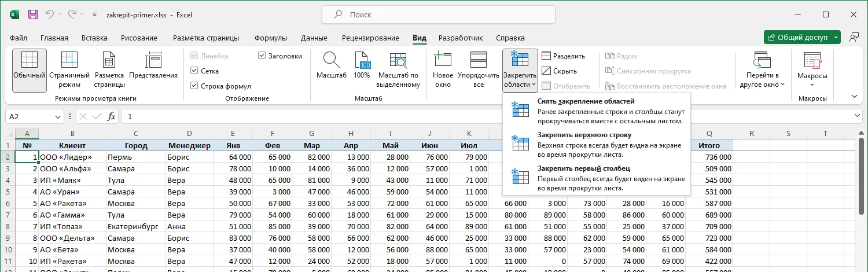
Task: Select column R header
Action: [752, 134]
